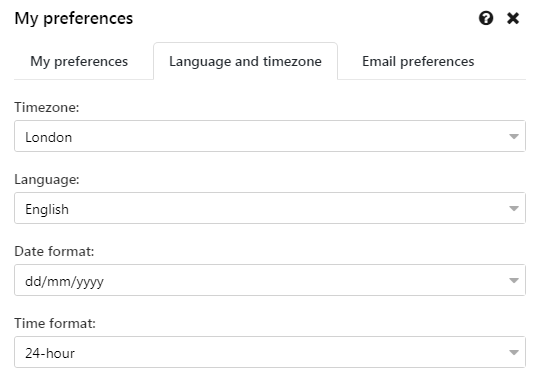
Task: Click the selected London value text
Action: click(x=49, y=137)
